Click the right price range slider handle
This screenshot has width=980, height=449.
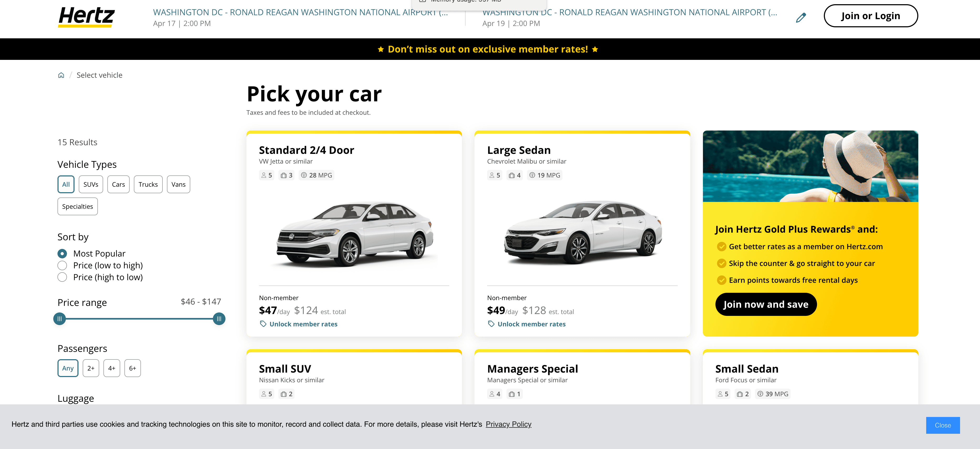[219, 319]
